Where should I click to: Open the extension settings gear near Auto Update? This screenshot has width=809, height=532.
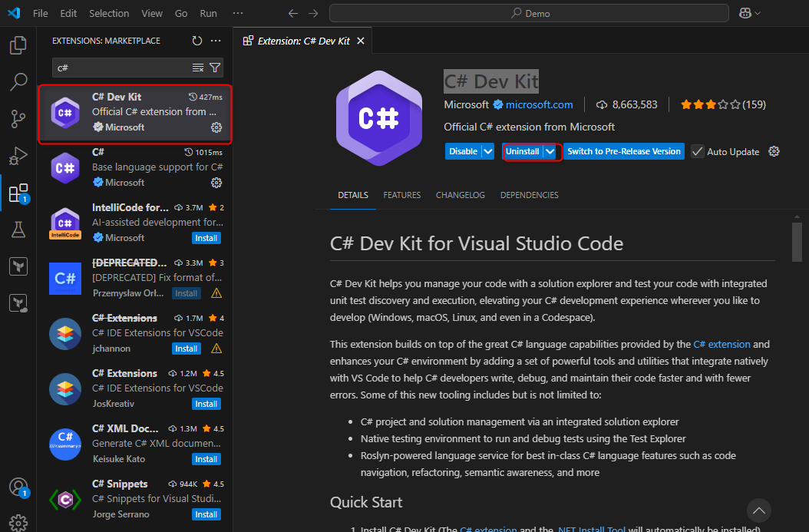(774, 151)
